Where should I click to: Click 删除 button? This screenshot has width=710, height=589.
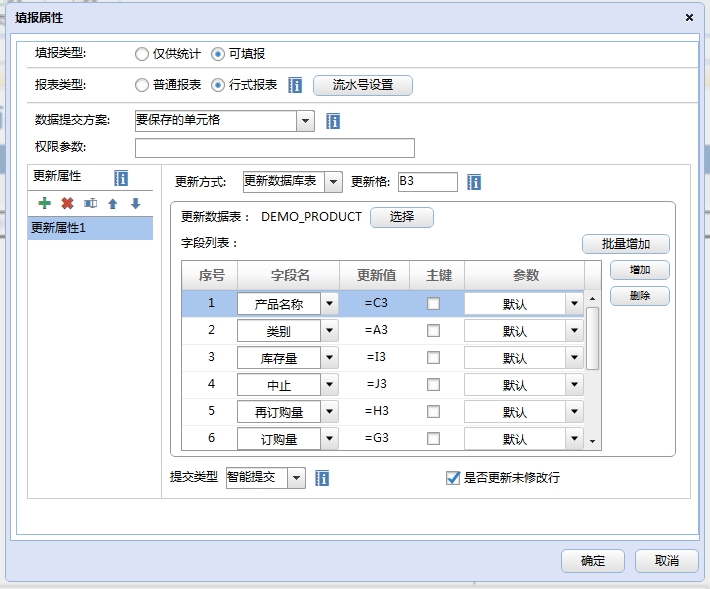point(640,296)
